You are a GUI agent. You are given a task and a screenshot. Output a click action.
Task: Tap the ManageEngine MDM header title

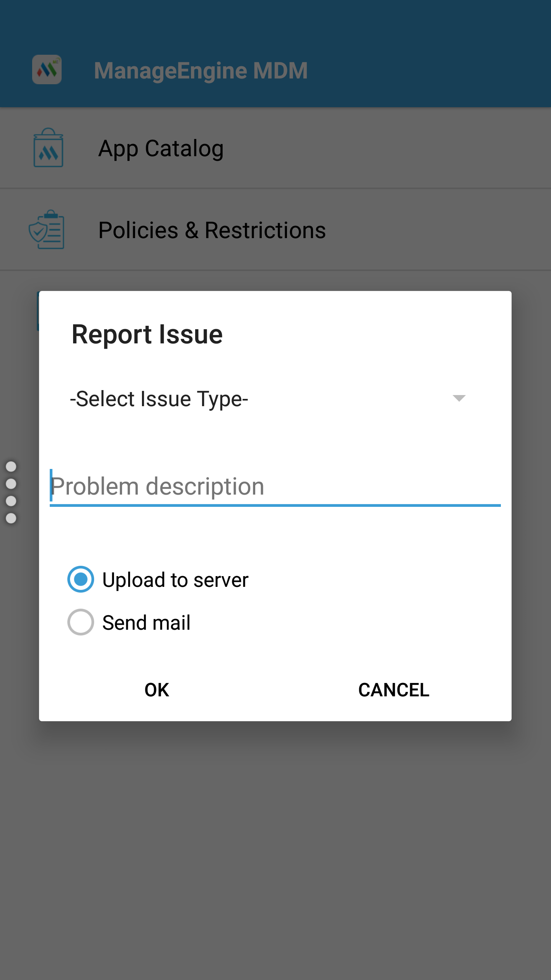pyautogui.click(x=201, y=71)
